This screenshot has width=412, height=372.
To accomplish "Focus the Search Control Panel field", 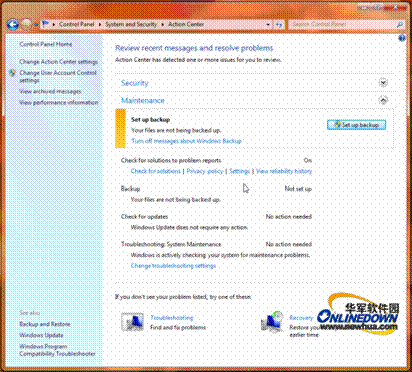I will (342, 24).
